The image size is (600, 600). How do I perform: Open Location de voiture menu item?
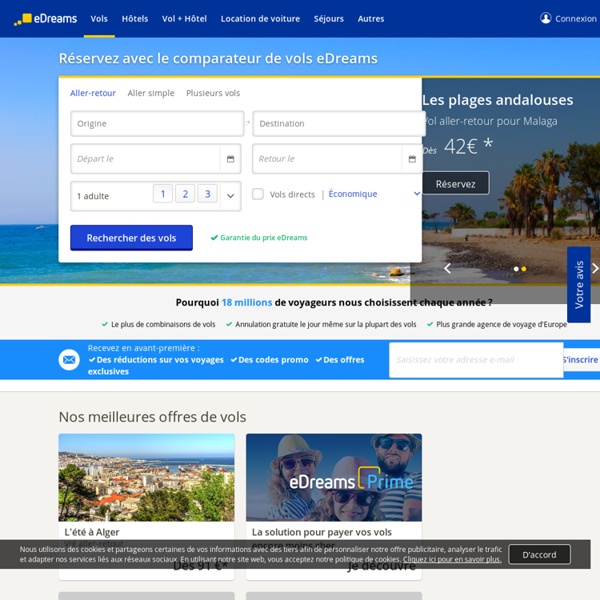[260, 19]
